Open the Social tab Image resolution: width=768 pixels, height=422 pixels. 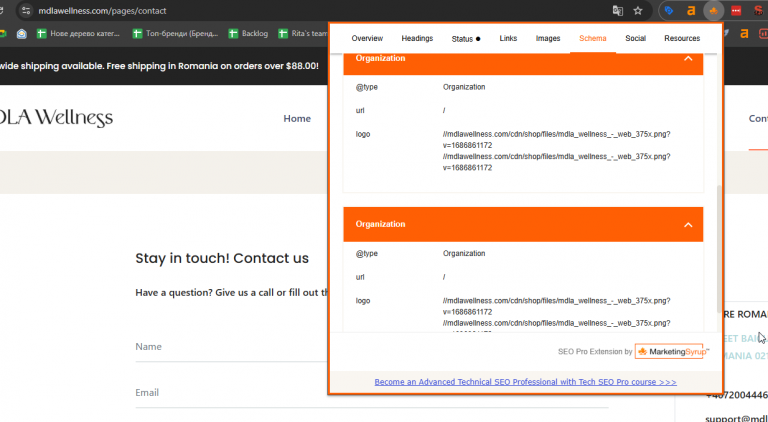tap(635, 38)
